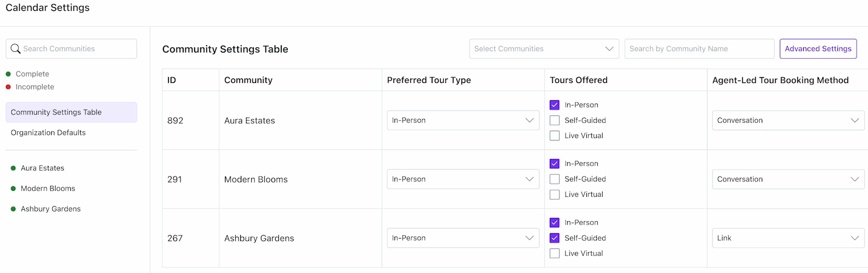The image size is (868, 273).
Task: Focus the Search by Community Name field
Action: point(699,48)
